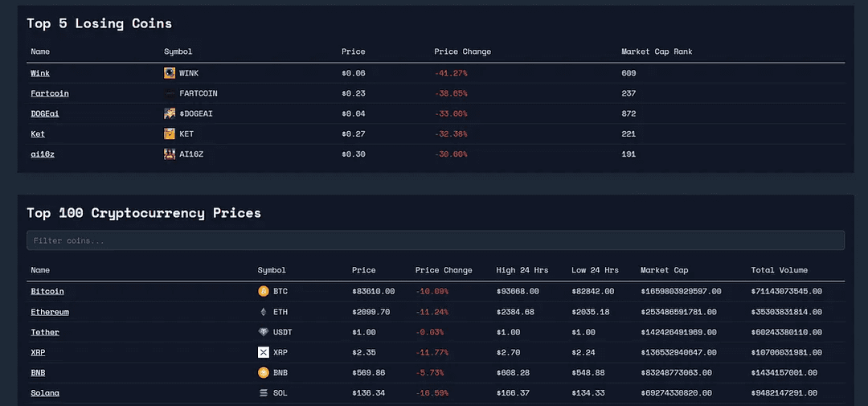The image size is (868, 406).
Task: Click the Top 100 Cryptocurrency Prices heading
Action: [x=144, y=213]
